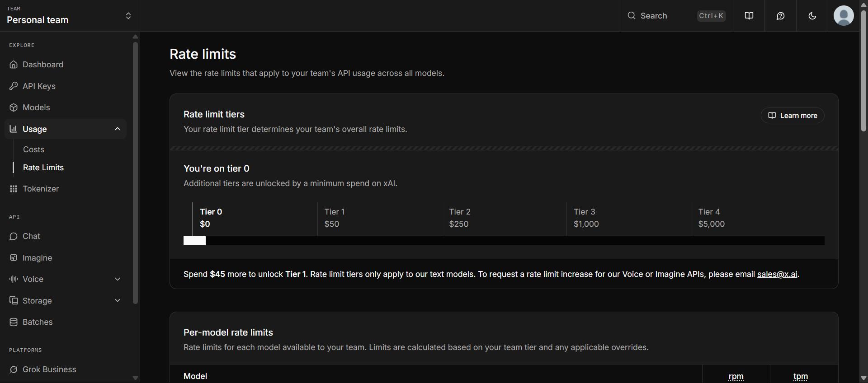Click the Learn more book icon
Image resolution: width=868 pixels, height=383 pixels.
pos(772,116)
